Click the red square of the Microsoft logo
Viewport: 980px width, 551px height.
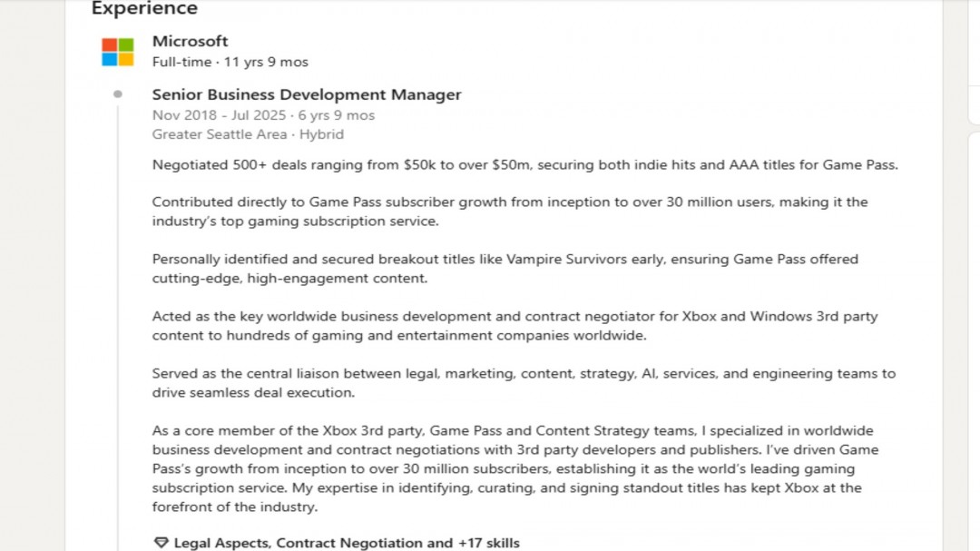pos(108,44)
